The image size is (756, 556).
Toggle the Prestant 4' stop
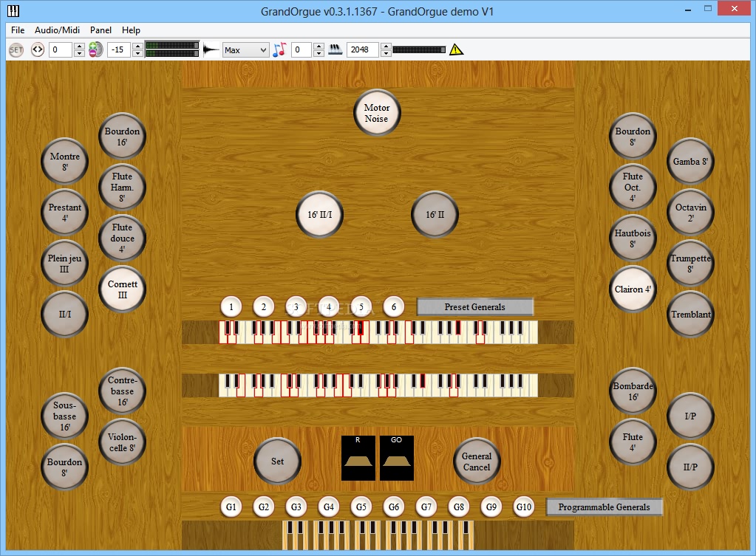click(64, 213)
